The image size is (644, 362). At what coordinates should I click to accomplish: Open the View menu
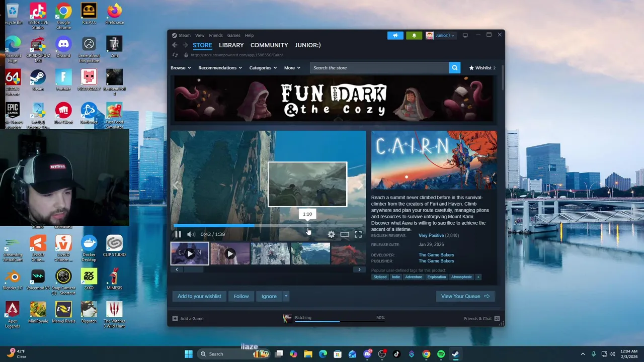[x=200, y=35]
